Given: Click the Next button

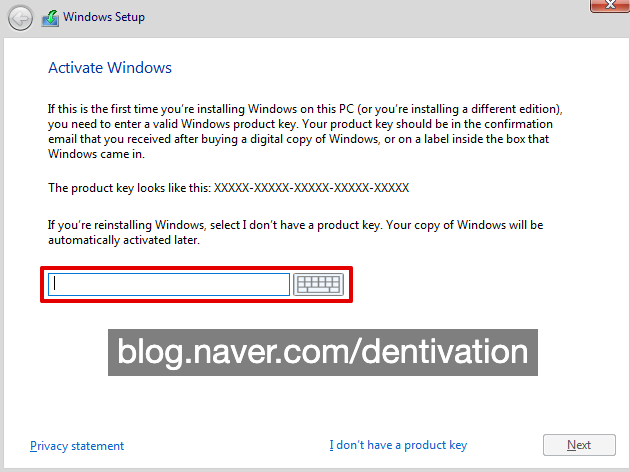Looking at the screenshot, I should [579, 445].
